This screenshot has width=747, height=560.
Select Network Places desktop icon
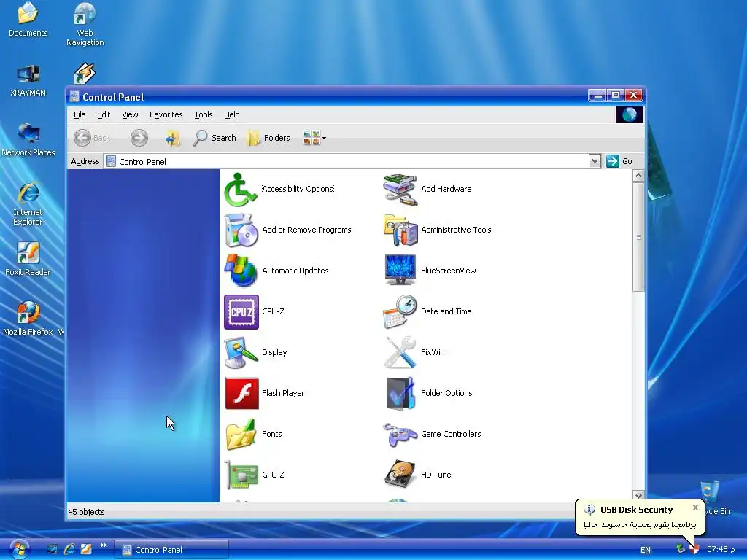point(28,140)
